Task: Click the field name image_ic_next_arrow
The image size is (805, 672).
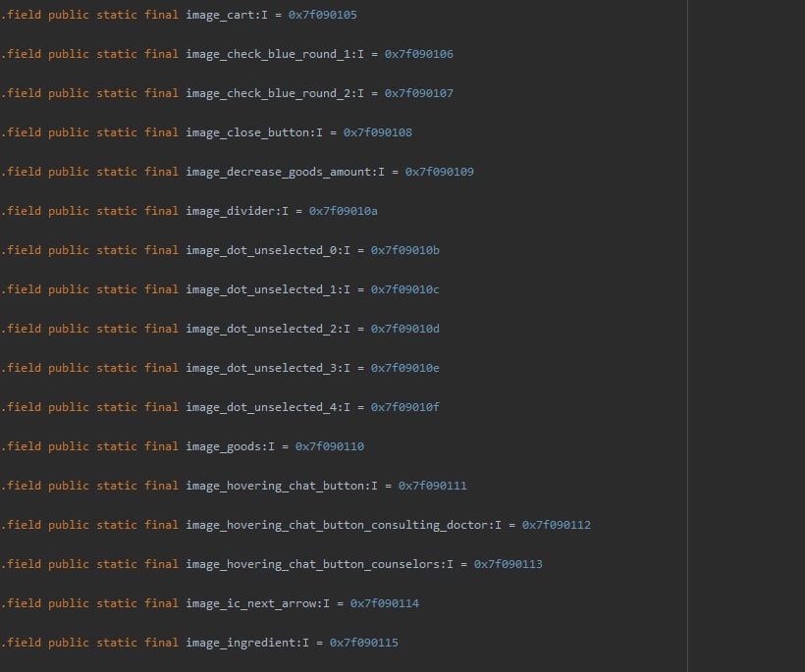Action: point(250,603)
